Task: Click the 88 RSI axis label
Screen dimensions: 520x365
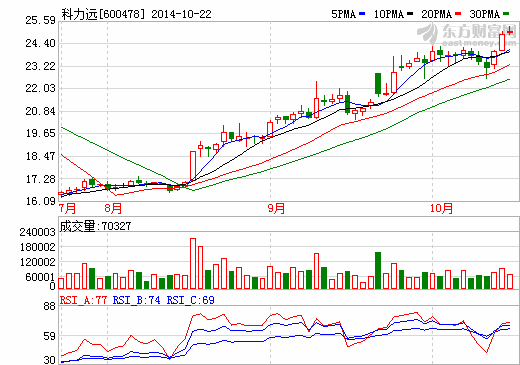Action: click(49, 307)
